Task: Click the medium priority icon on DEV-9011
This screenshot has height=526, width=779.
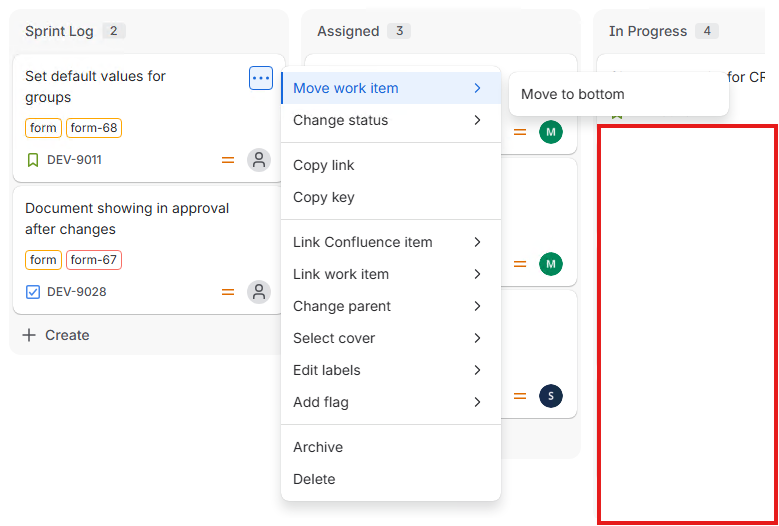Action: pos(228,160)
